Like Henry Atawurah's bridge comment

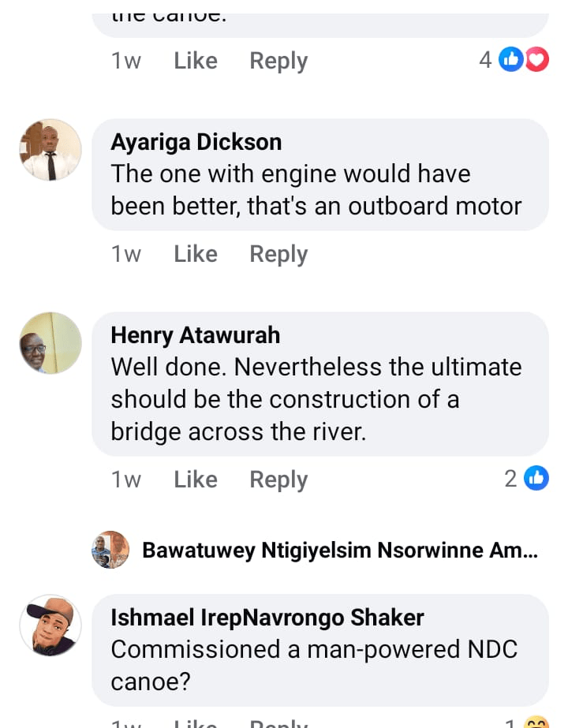196,480
